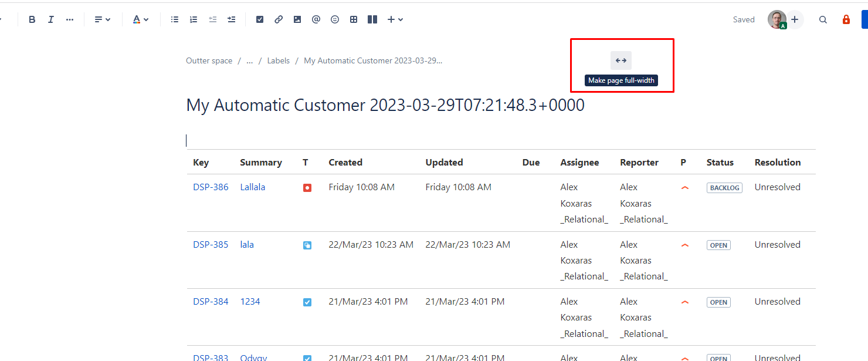This screenshot has height=361, width=868.
Task: Insert a link into the page
Action: click(278, 19)
